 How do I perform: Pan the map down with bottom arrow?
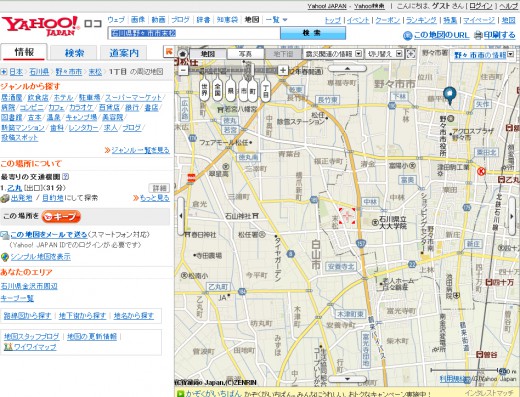347,379
